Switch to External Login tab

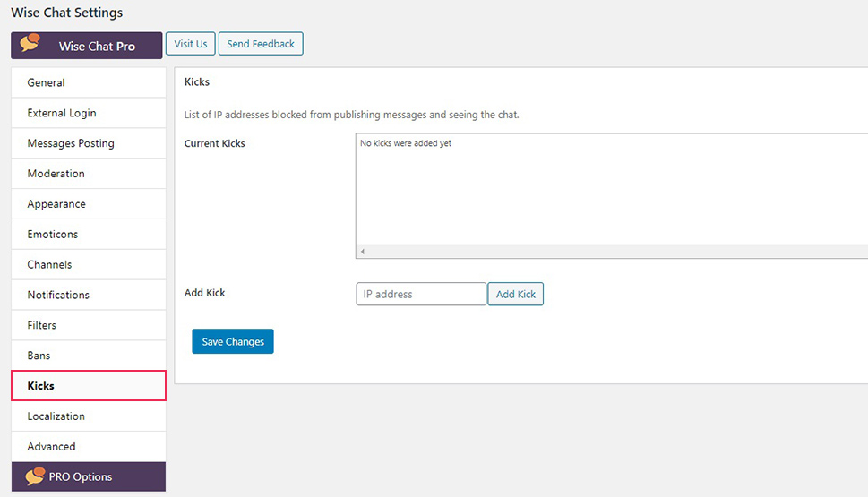point(89,113)
